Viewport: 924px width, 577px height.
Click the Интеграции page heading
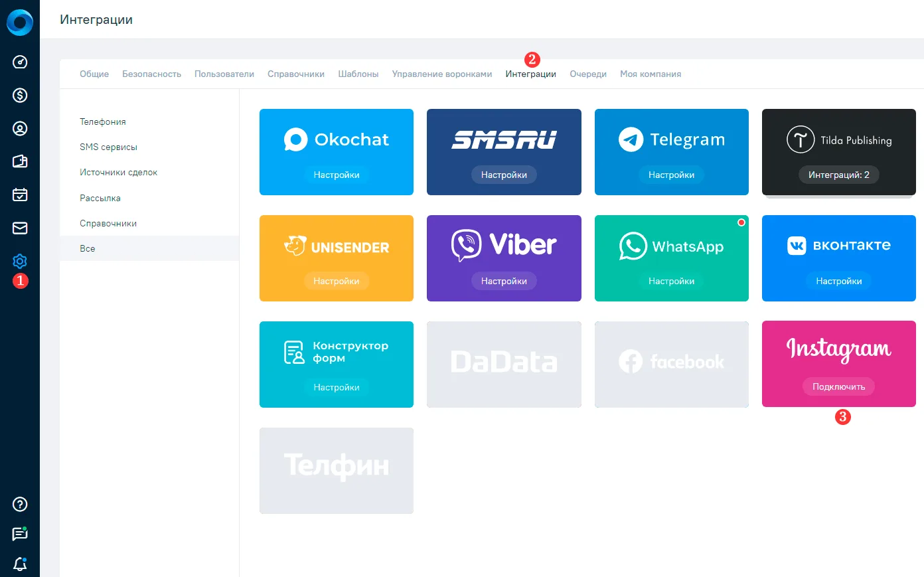coord(96,20)
